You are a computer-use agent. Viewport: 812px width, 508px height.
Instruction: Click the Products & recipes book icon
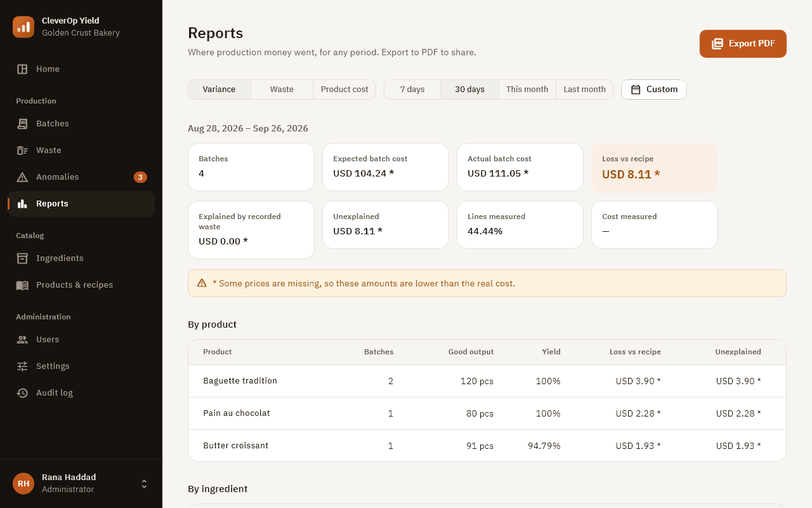22,285
